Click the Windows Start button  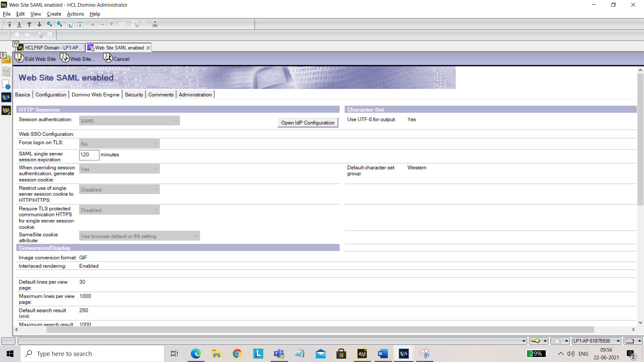tap(10, 354)
